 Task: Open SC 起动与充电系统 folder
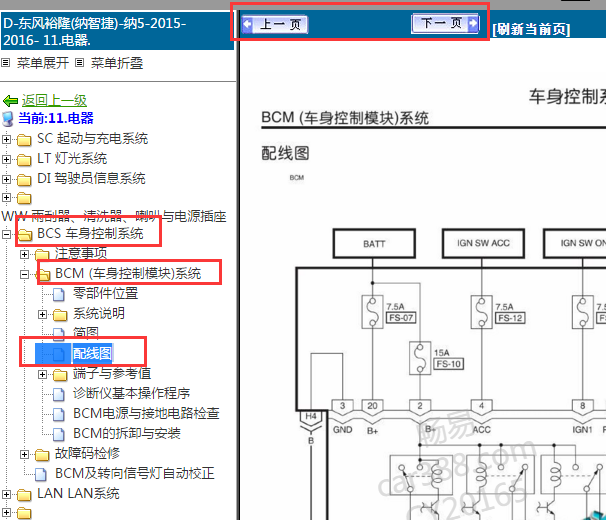pyautogui.click(x=92, y=138)
